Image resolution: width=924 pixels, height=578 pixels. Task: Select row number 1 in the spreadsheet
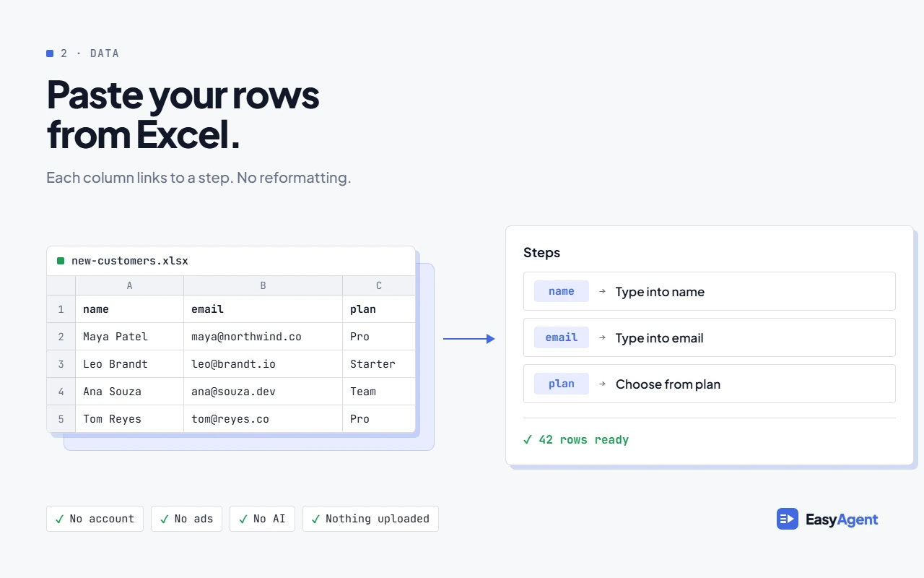(x=61, y=309)
